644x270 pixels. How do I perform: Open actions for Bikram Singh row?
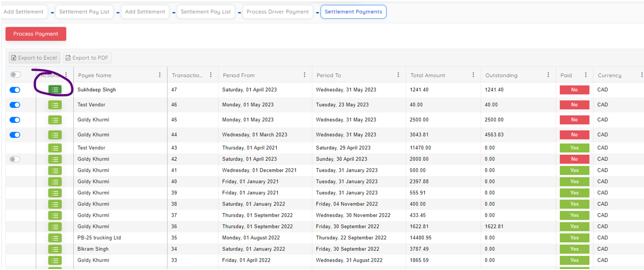[x=55, y=249]
